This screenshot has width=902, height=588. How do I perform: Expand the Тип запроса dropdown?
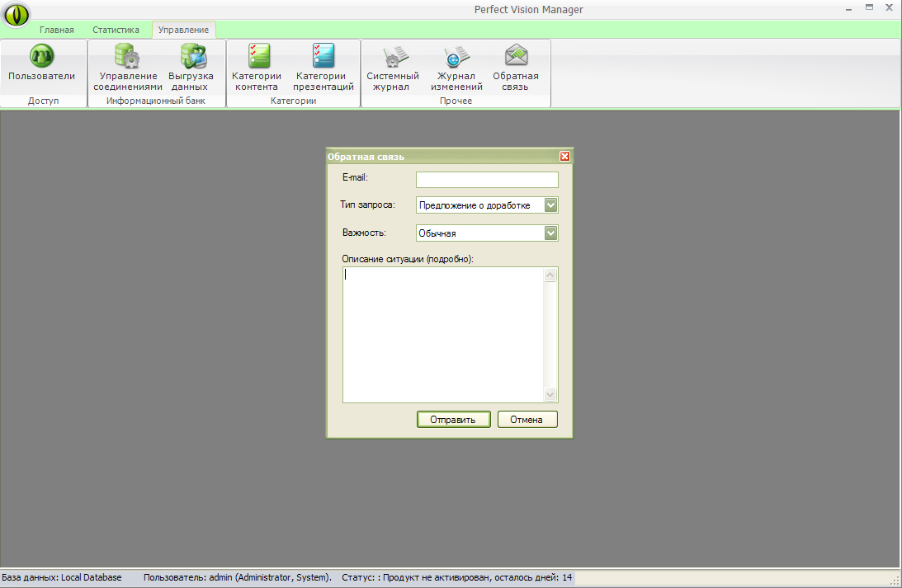tap(551, 205)
